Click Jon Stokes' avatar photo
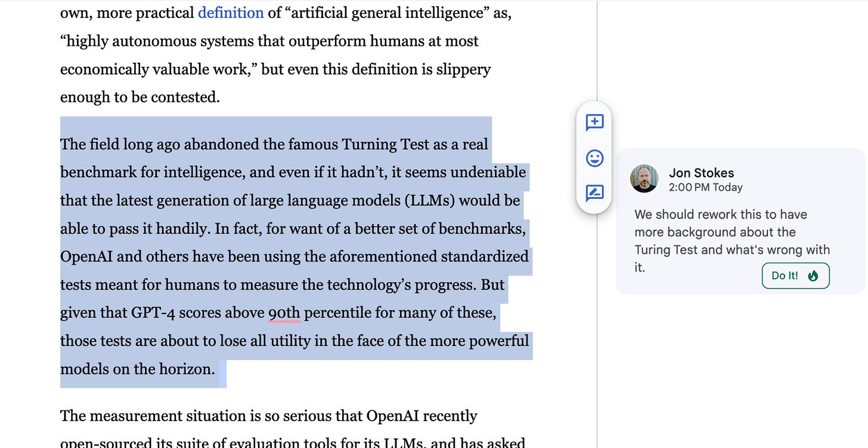The width and height of the screenshot is (868, 448). 644,179
